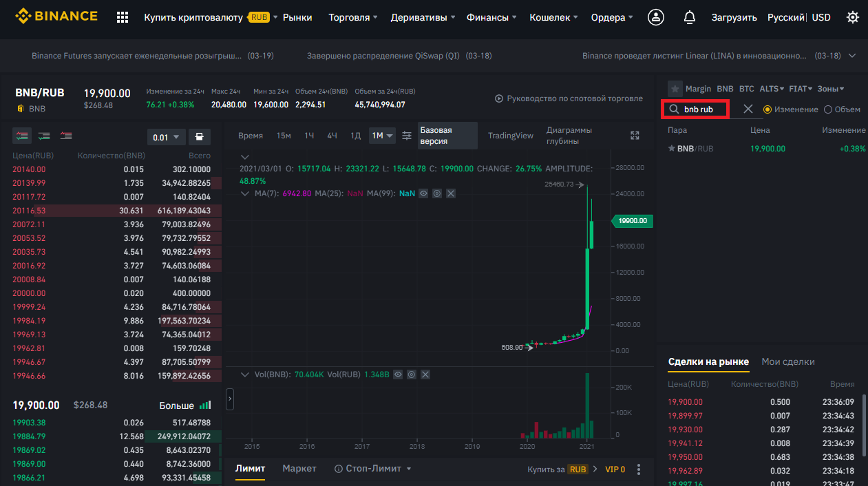Show combined buy and sell order book view
Viewport: 868px width, 486px height.
coord(22,136)
